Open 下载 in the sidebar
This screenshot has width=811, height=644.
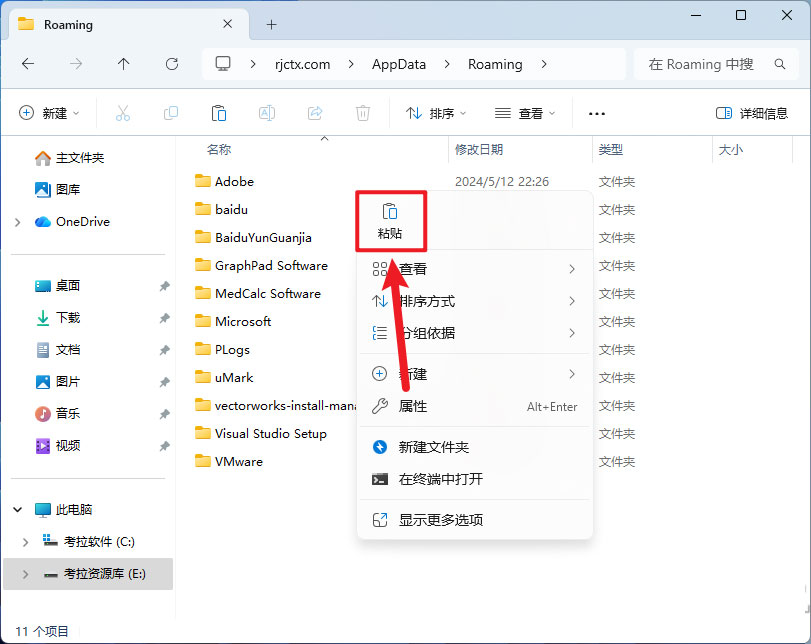pos(57,318)
